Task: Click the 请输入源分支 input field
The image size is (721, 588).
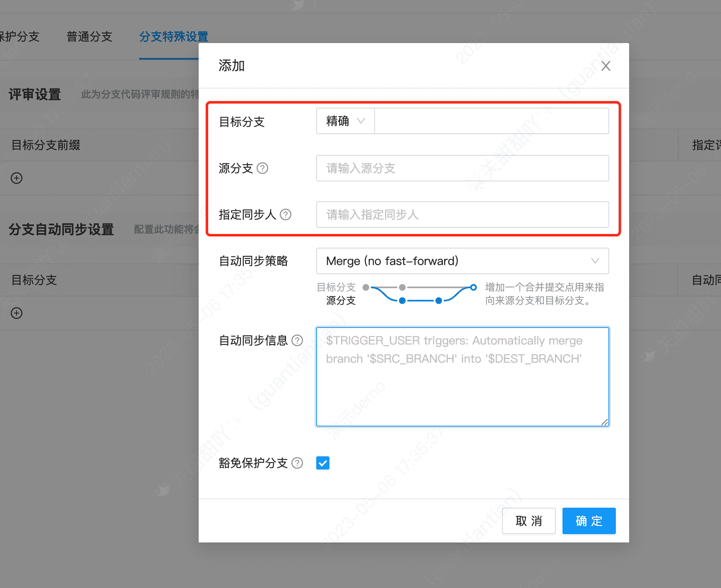Action: pos(462,168)
